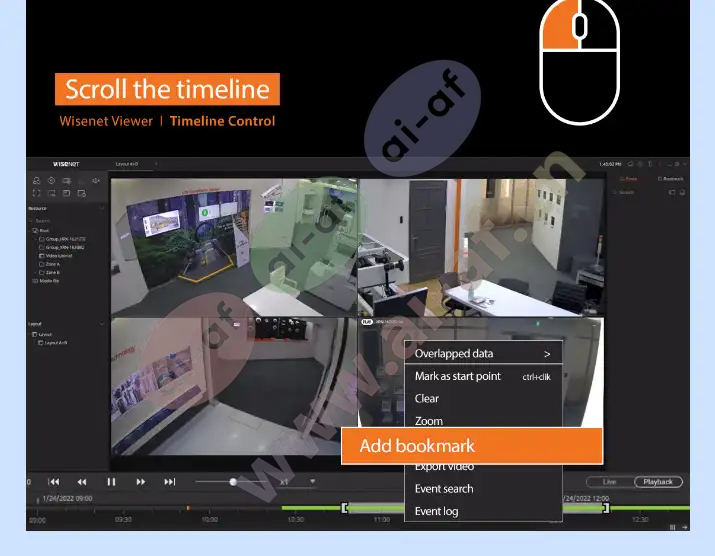
Task: Click the user account icon in toolbar
Action: (36, 181)
